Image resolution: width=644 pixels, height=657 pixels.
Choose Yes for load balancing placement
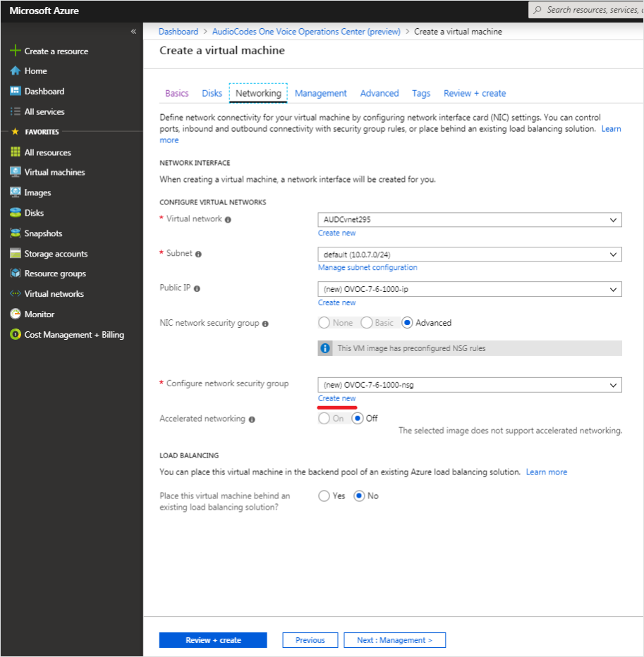click(324, 496)
